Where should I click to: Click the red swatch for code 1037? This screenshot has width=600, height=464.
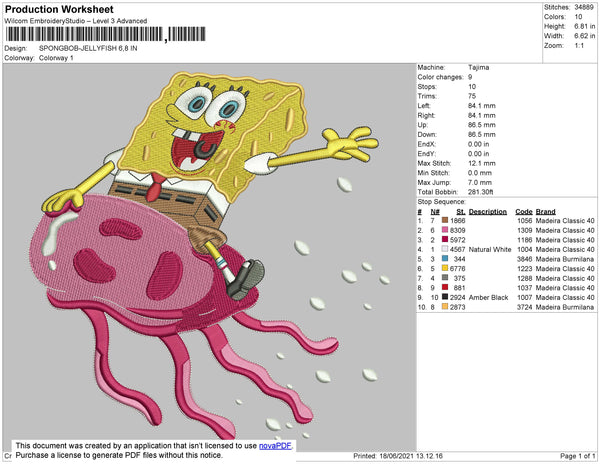pyautogui.click(x=445, y=287)
